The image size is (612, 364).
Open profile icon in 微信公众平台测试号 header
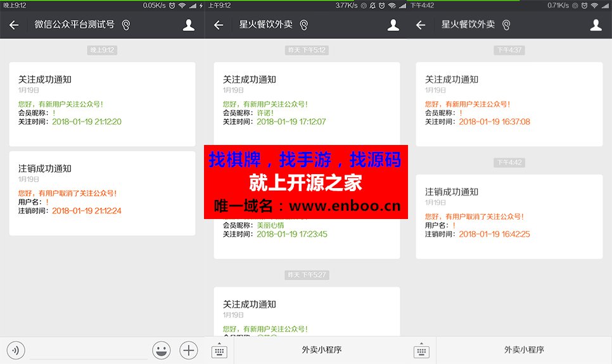tap(189, 25)
